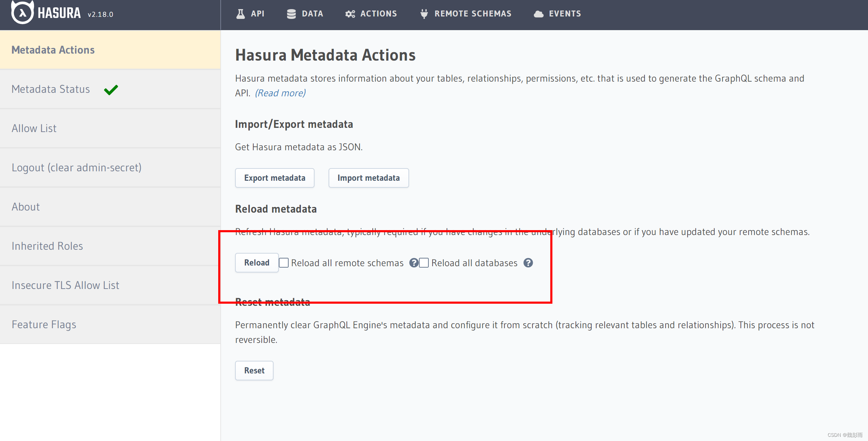The height and width of the screenshot is (441, 868).
Task: Enable Reload all remote schemas checkbox
Action: click(284, 263)
